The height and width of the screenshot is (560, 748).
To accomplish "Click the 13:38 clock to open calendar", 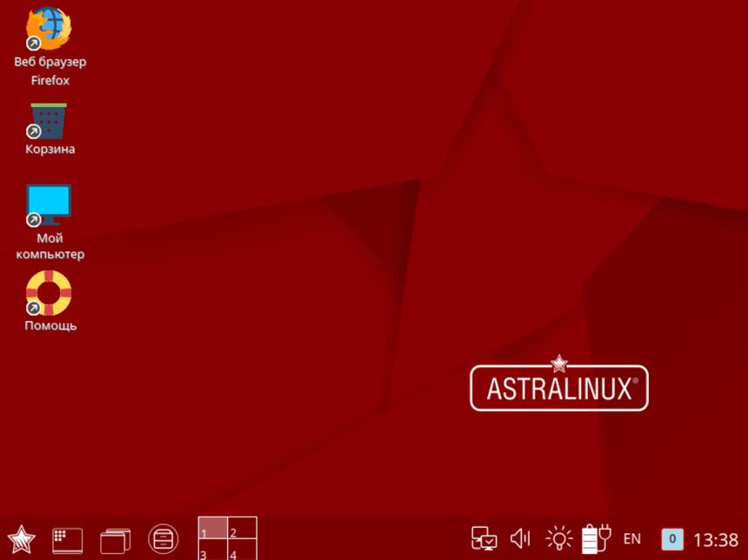I will point(715,539).
